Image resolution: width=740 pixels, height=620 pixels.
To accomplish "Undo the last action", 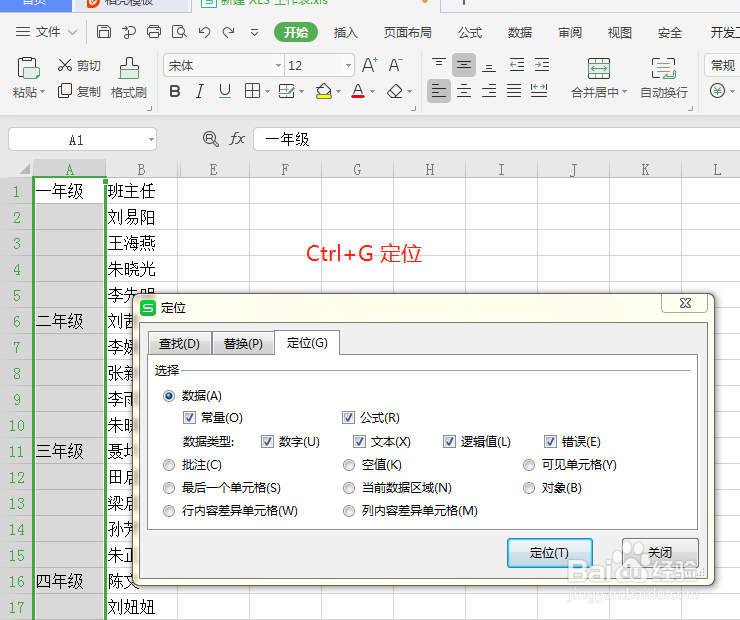I will click(x=204, y=32).
